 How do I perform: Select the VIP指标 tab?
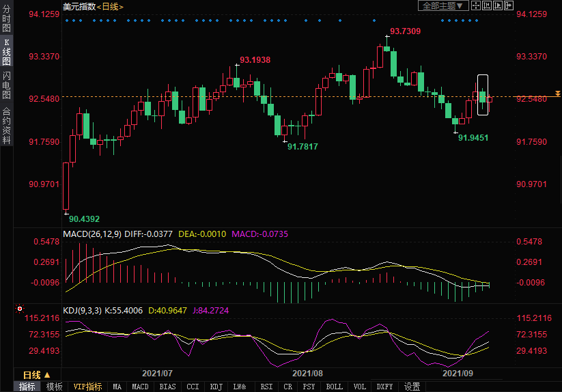(87, 387)
